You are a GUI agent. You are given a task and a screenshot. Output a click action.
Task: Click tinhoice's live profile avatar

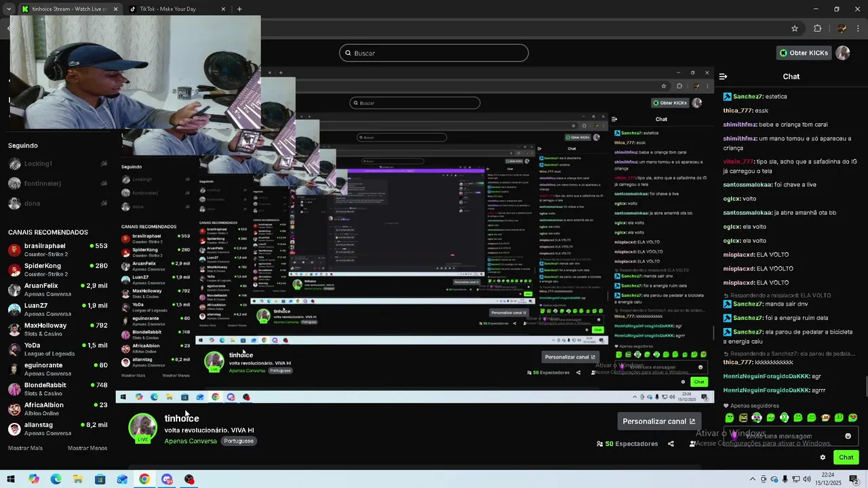tap(143, 428)
